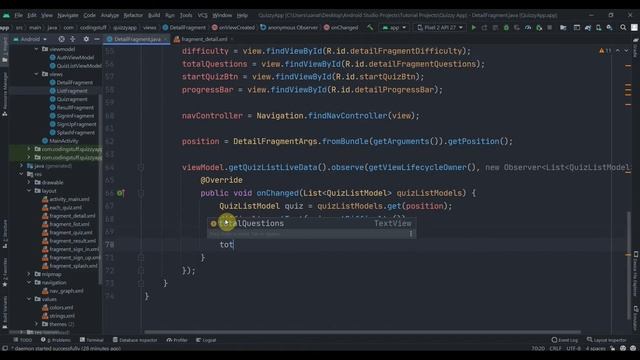Collapse the views package folder
Image resolution: width=640 pixels, height=360 pixels.
pos(36,74)
